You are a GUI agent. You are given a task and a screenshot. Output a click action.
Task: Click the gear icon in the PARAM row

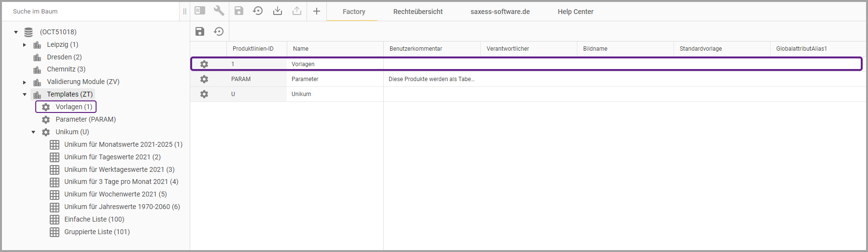click(x=204, y=79)
